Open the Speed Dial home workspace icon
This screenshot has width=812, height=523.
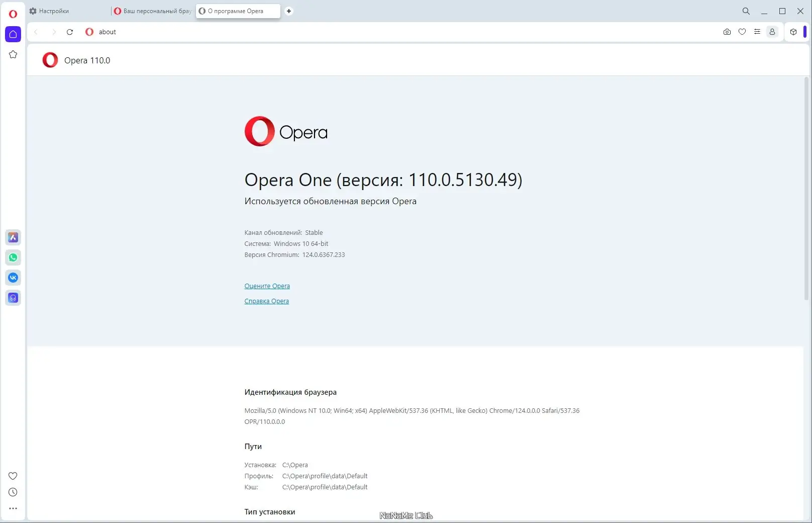13,34
